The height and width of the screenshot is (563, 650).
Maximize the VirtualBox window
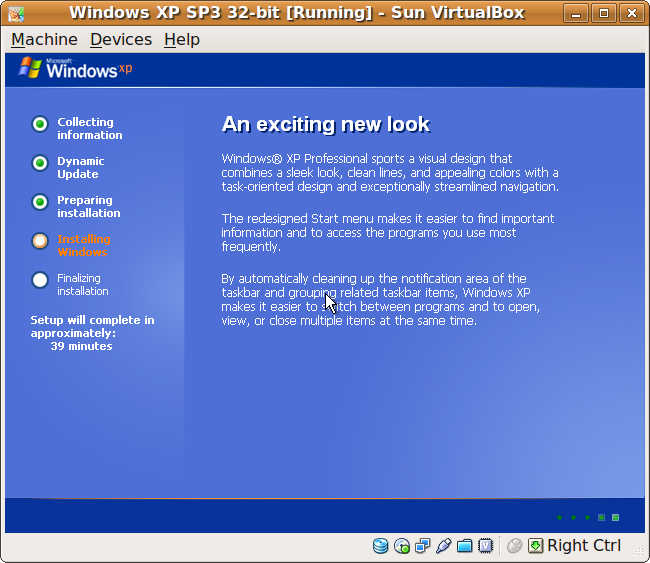pos(604,14)
